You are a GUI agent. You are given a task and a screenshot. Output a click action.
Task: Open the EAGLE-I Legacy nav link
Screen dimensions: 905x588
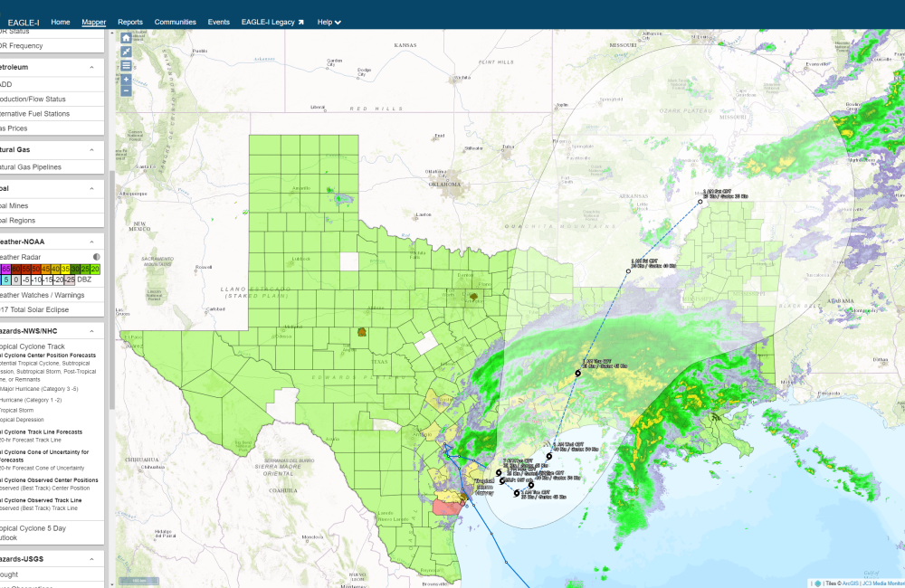pyautogui.click(x=272, y=22)
